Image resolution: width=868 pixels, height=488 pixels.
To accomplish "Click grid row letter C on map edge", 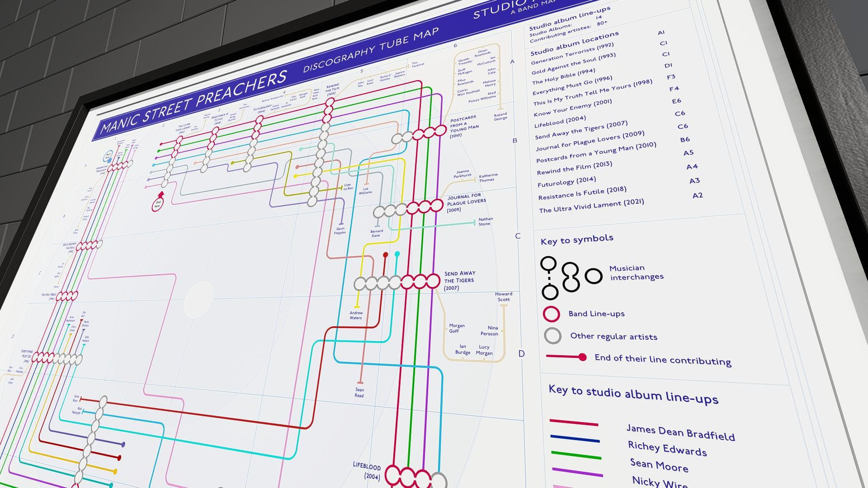I will 518,236.
